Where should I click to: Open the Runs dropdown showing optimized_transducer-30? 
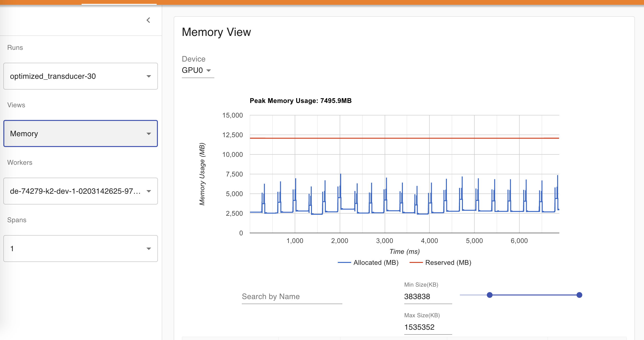point(80,76)
